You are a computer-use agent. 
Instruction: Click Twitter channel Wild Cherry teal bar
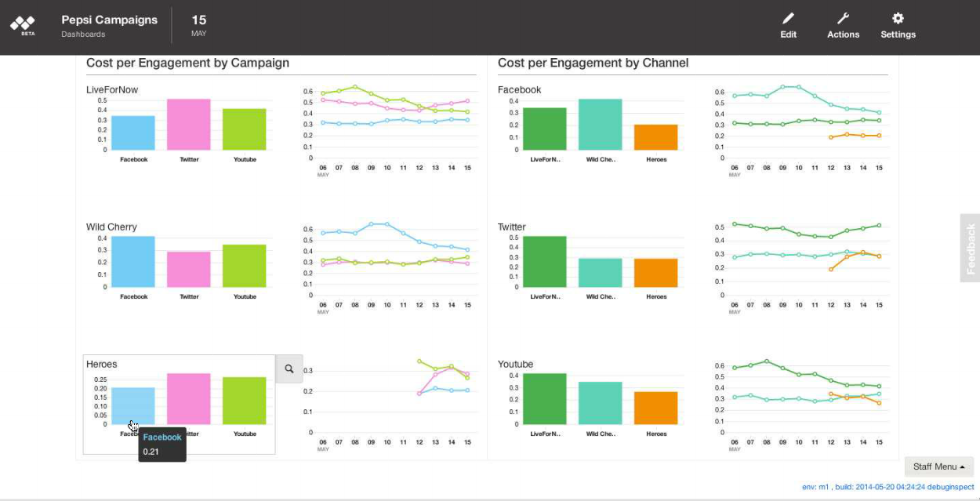(600, 272)
